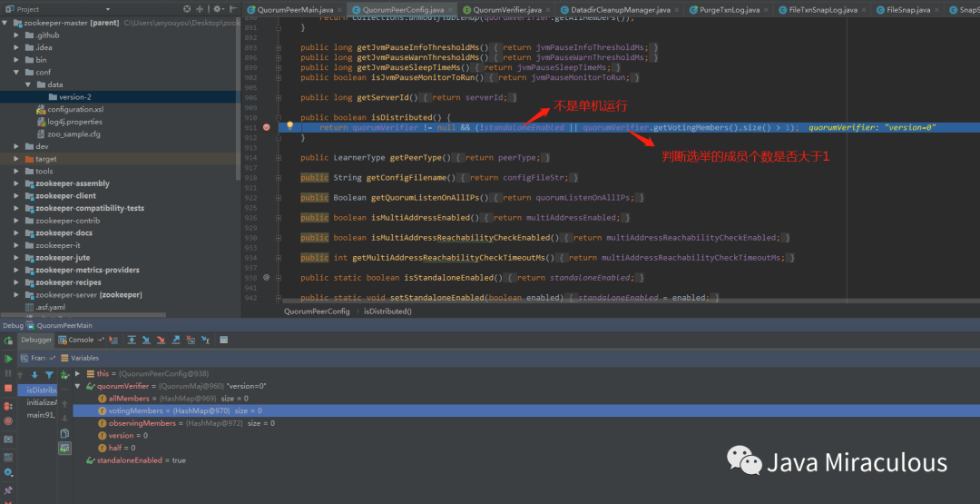Click the Step Out icon
This screenshot has height=504, width=980.
[176, 340]
